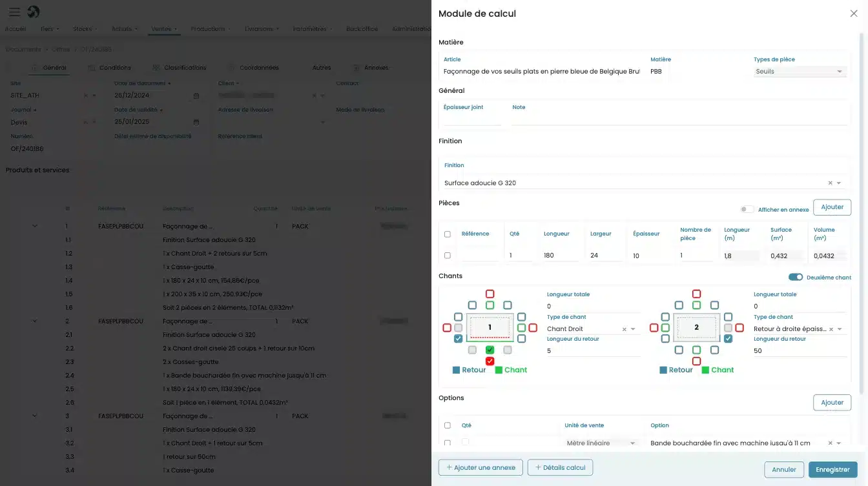Collapse product line 1 in main window

point(35,226)
